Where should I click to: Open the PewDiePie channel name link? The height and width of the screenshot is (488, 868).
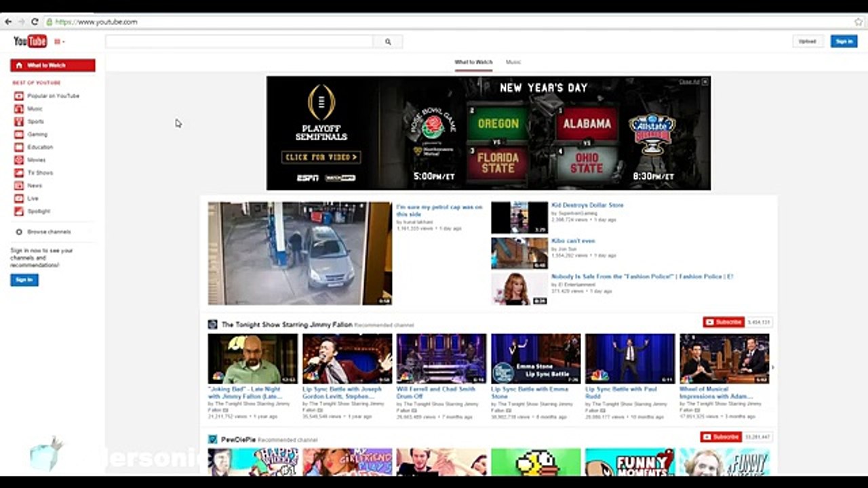[238, 440]
